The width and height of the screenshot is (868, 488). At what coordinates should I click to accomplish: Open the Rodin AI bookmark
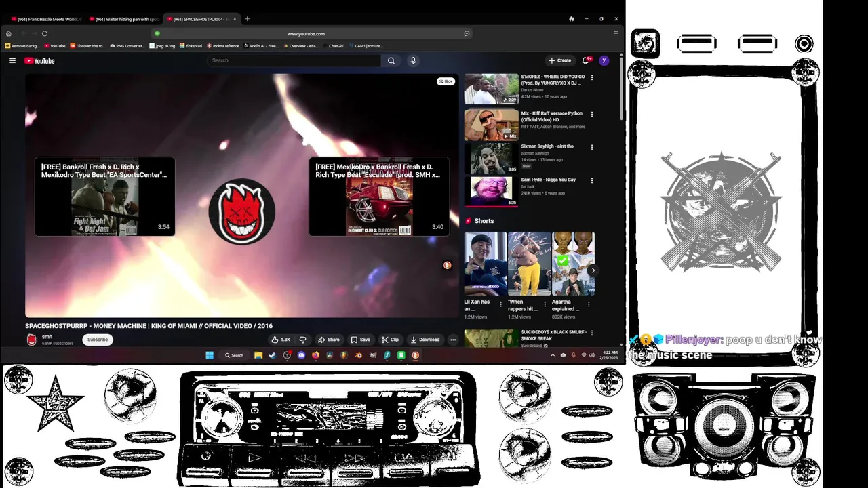pos(262,46)
